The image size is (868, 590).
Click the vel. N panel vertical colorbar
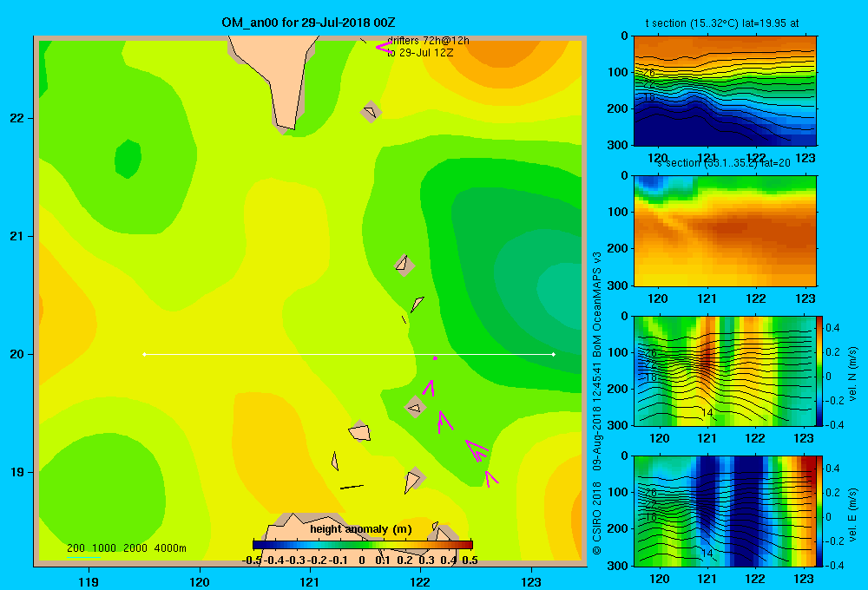pos(820,370)
